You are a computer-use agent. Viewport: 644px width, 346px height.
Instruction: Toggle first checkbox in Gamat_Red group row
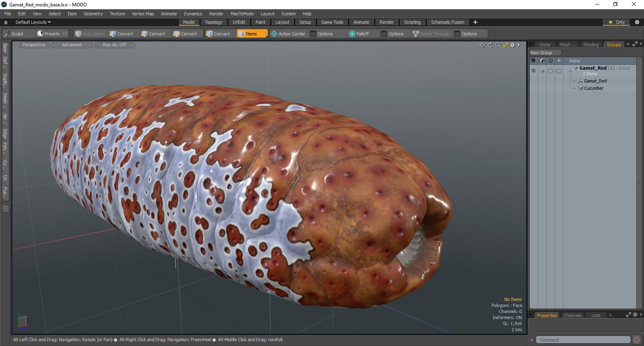[550, 71]
